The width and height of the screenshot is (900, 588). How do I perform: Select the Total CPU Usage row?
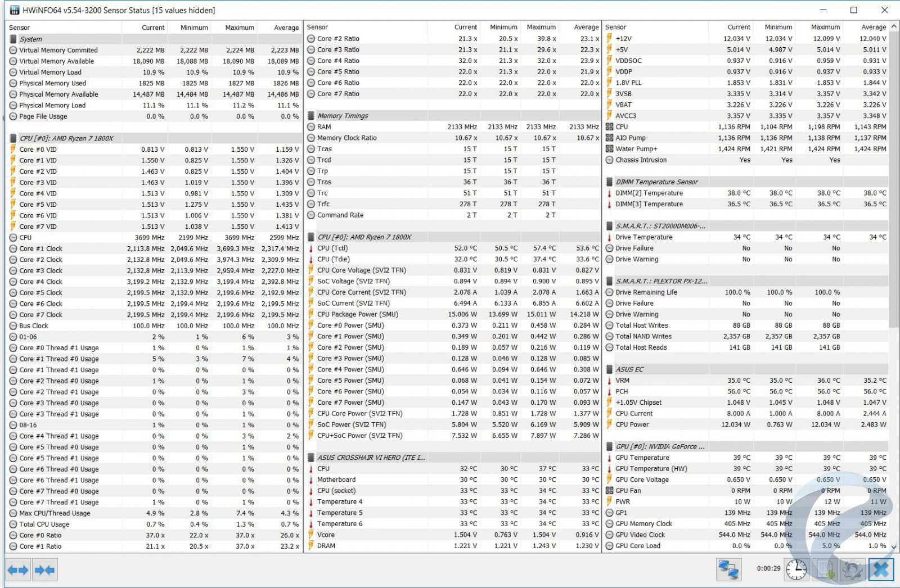coord(44,524)
